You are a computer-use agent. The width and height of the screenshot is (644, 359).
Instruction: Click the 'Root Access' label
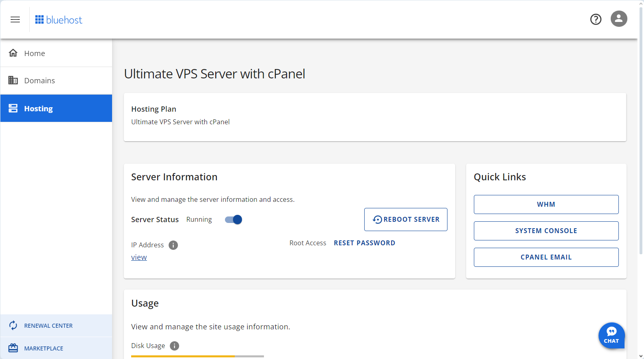coord(308,243)
